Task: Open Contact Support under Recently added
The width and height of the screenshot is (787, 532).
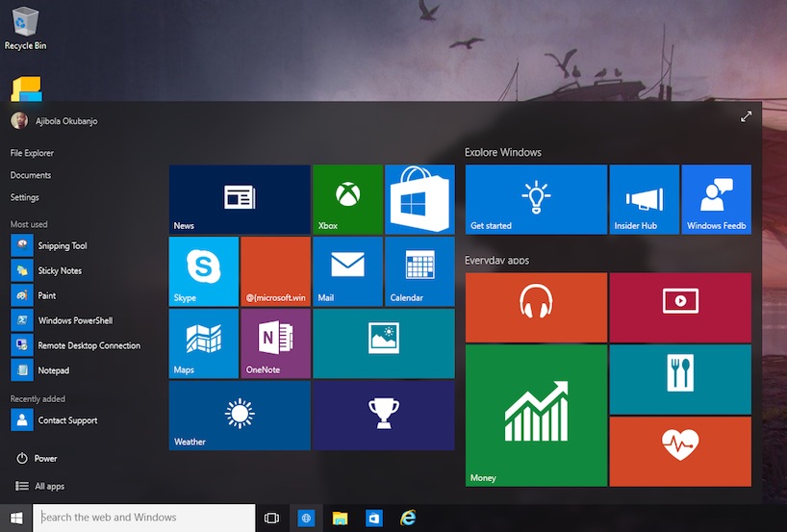Action: (x=66, y=420)
